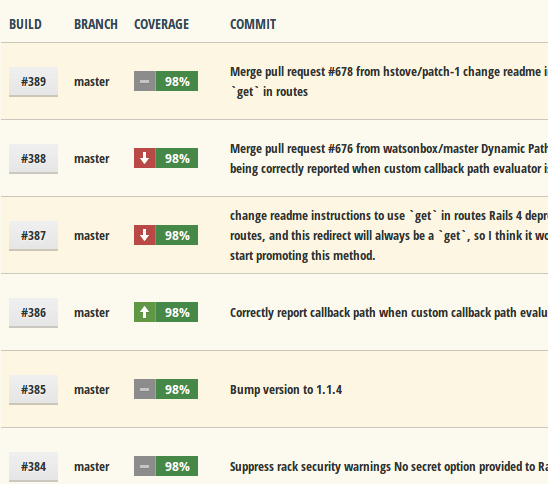548x484 pixels.
Task: Open the pull request #676 merge commit
Action: [389, 159]
